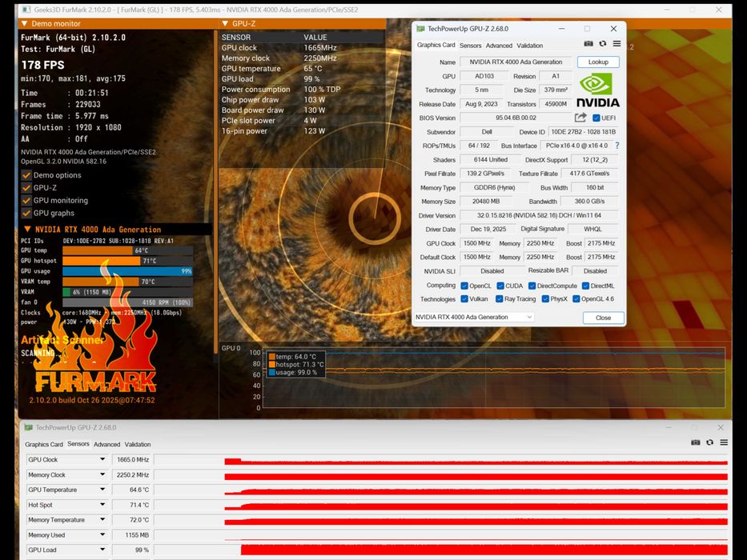Take a screenshot via GPU-Z camera icon in Graphics Card window
This screenshot has height=560, width=747.
pos(588,43)
